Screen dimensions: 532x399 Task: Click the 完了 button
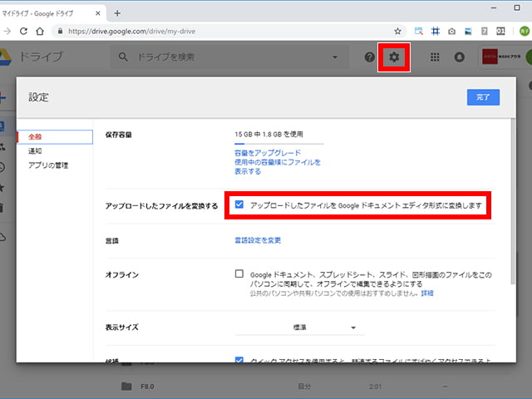pos(483,97)
